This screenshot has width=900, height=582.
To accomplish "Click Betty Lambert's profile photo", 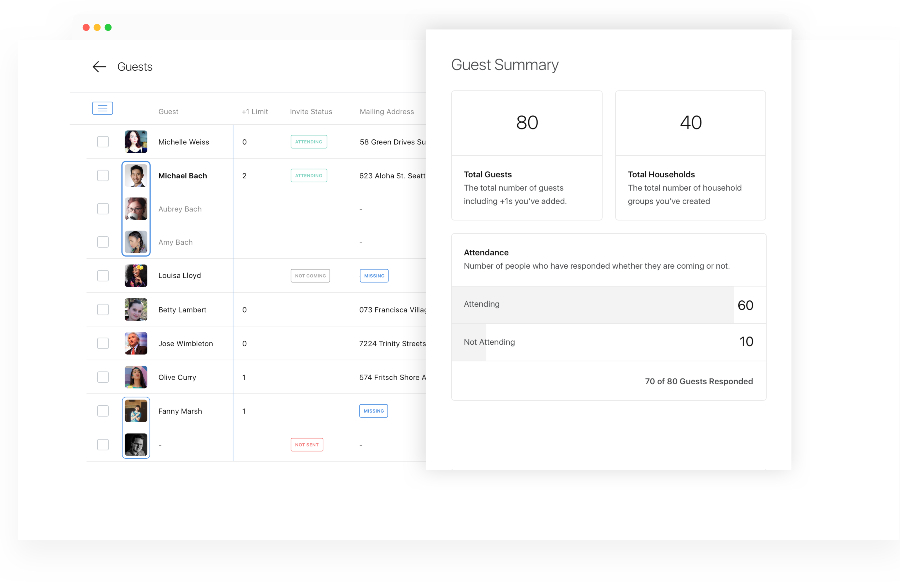I will (136, 309).
